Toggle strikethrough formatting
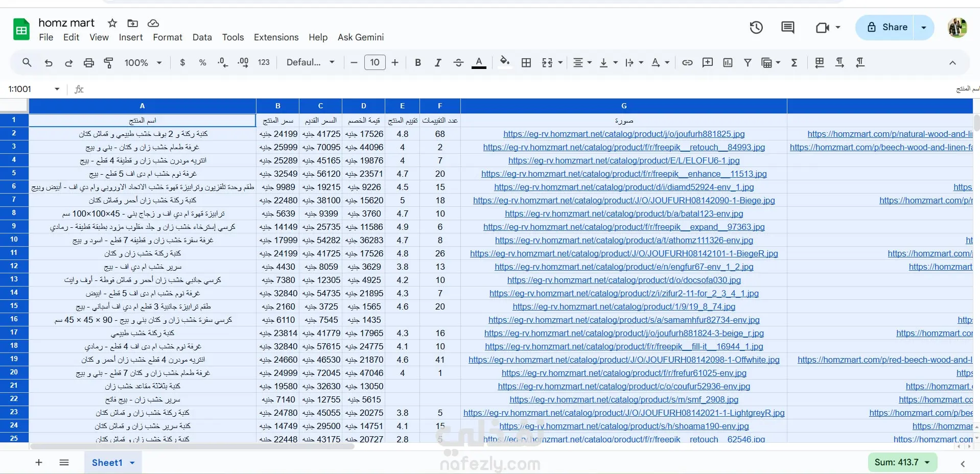 point(458,62)
